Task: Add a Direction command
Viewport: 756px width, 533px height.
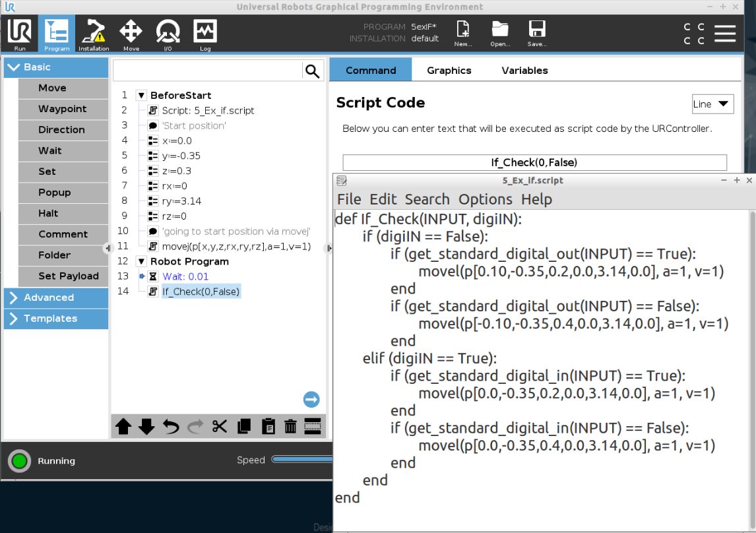Action: [x=63, y=130]
